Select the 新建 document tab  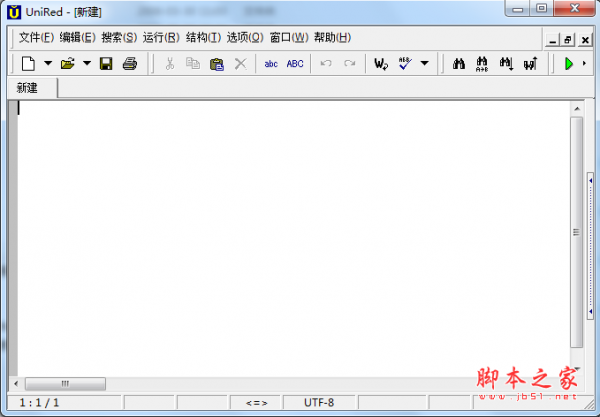pos(33,88)
